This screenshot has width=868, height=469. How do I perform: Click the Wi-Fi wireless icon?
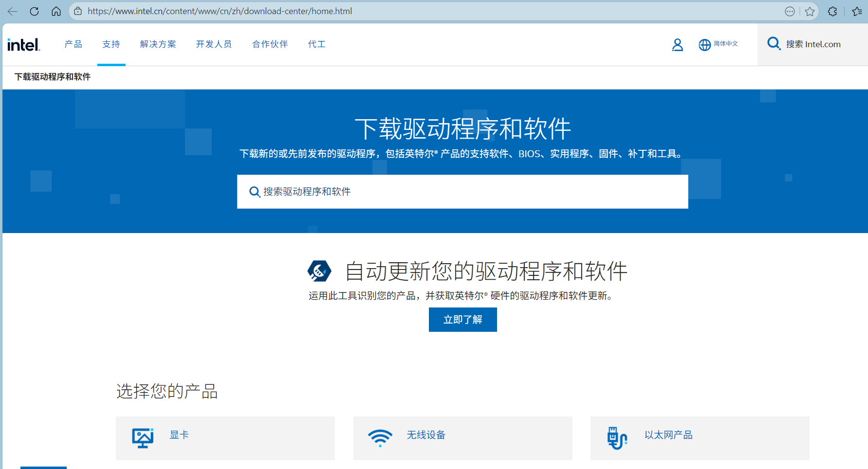[380, 438]
